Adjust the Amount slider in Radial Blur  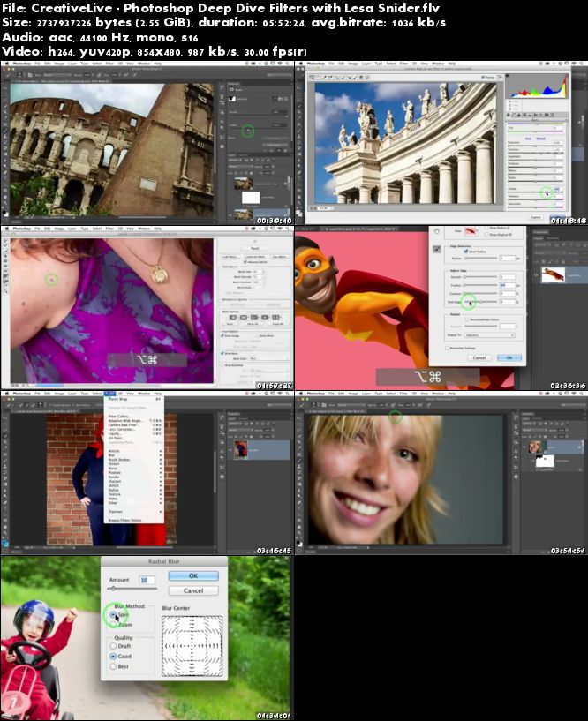(132, 589)
